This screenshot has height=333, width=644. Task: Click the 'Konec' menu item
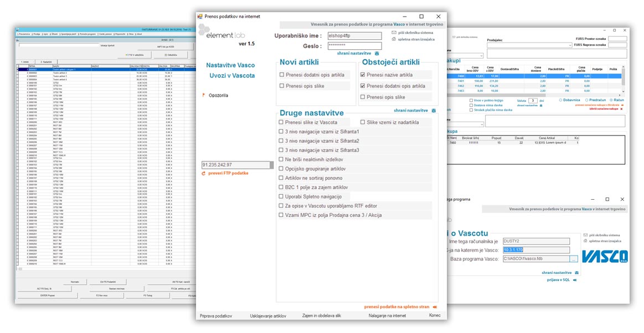click(435, 315)
